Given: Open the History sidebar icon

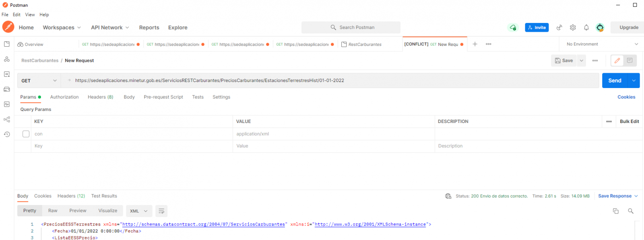Looking at the screenshot, I should click(7, 134).
